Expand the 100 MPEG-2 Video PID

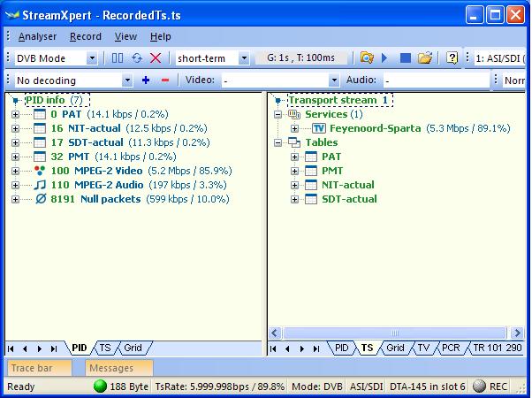[x=15, y=171]
